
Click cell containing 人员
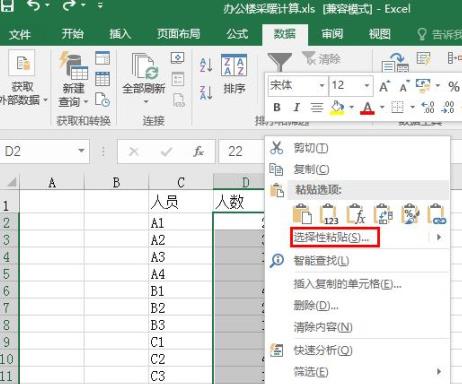pos(180,202)
